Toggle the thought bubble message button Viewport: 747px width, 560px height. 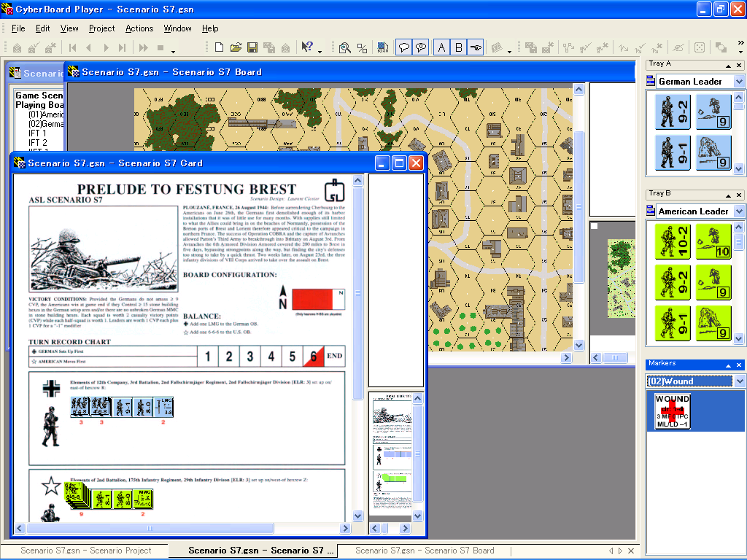tap(421, 47)
